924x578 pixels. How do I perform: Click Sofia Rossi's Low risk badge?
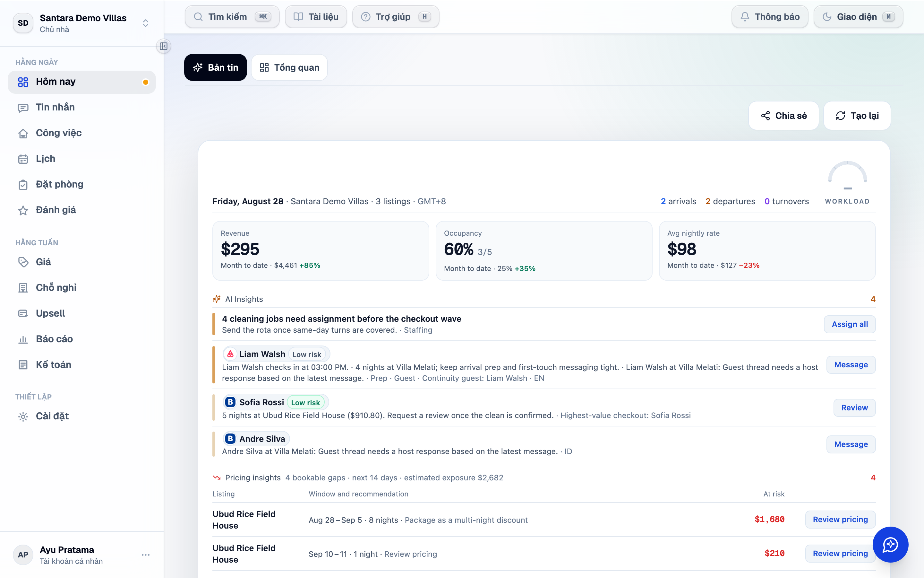(305, 403)
